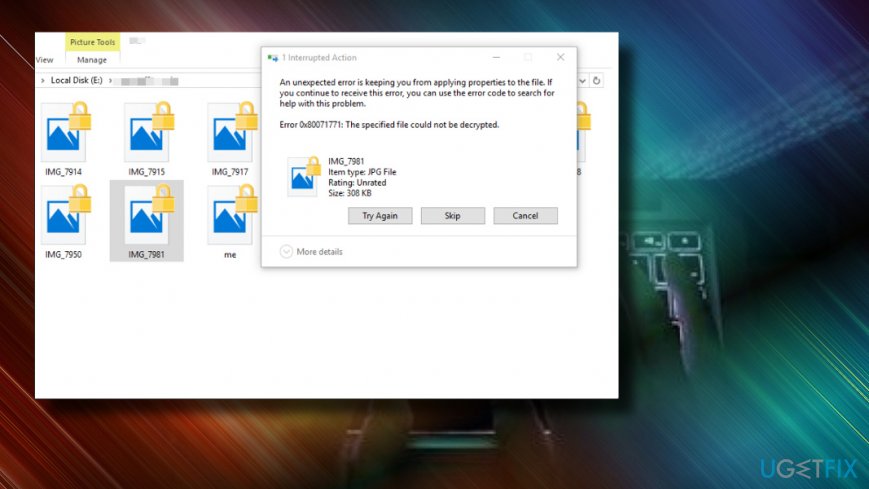
Task: Open the Picture Tools ribbon tab
Action: [x=93, y=42]
